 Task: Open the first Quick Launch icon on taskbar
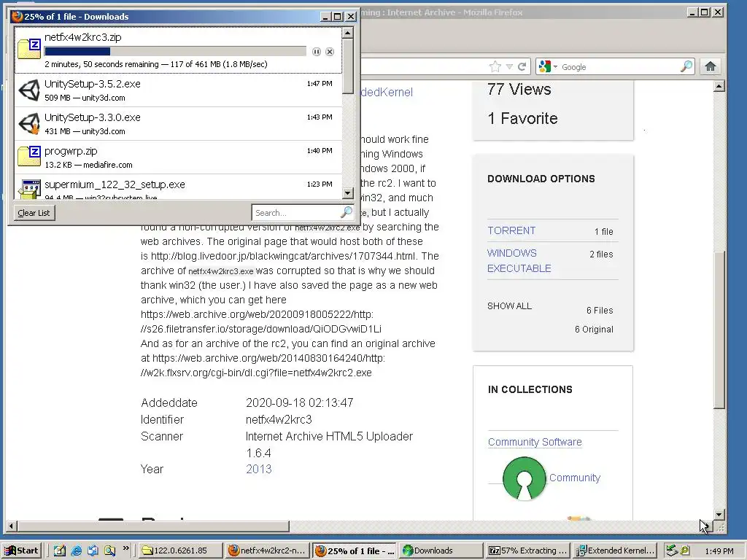(59, 551)
